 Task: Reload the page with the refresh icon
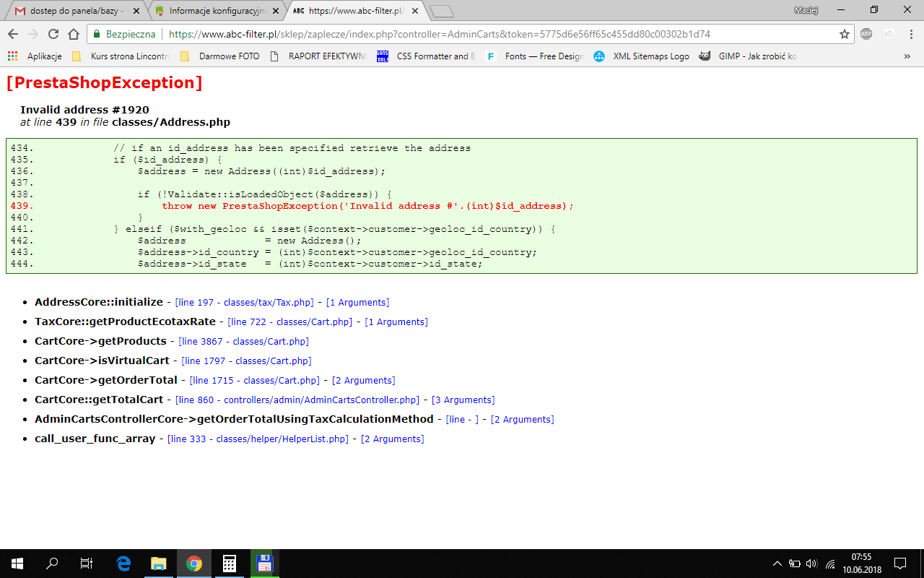(x=53, y=34)
